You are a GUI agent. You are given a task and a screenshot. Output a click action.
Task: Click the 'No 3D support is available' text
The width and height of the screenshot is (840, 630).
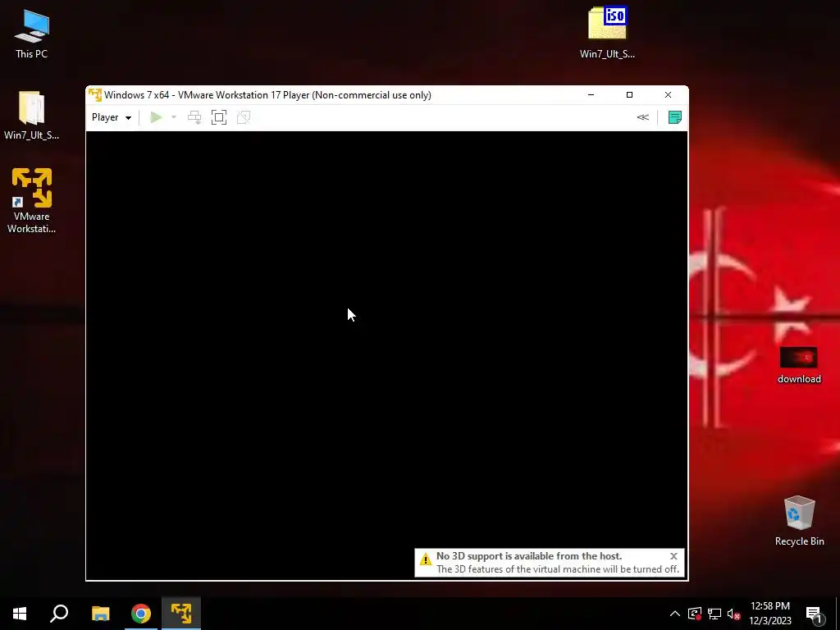click(x=529, y=556)
